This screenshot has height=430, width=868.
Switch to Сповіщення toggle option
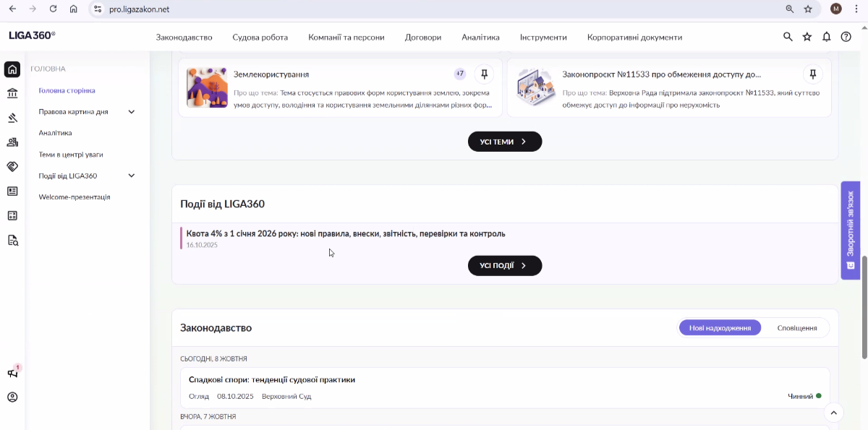[x=796, y=328]
